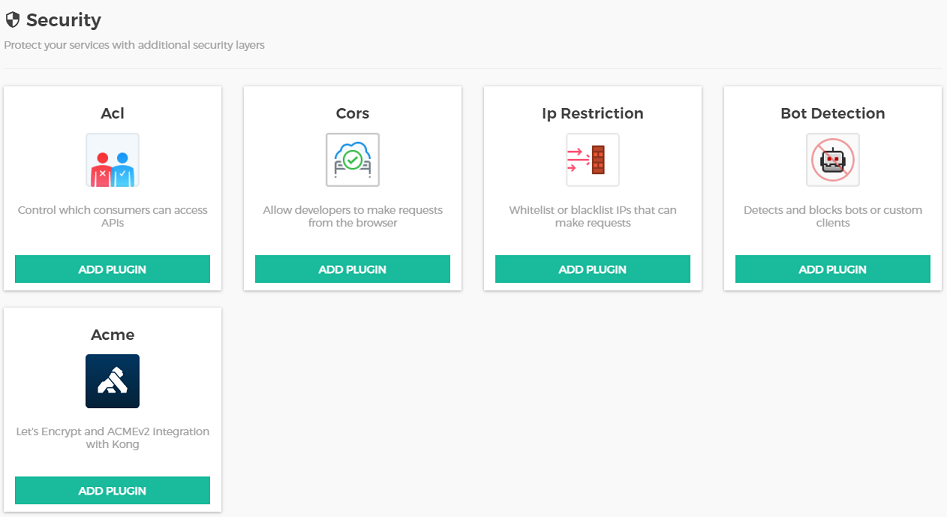Click the Bot Detection card title
Screen dimensions: 947x517
tap(832, 114)
